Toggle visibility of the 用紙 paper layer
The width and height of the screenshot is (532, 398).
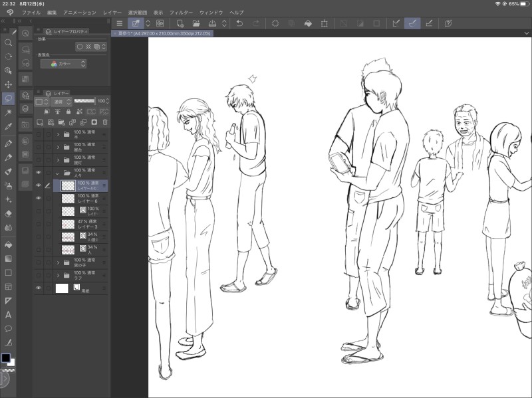[x=39, y=288]
